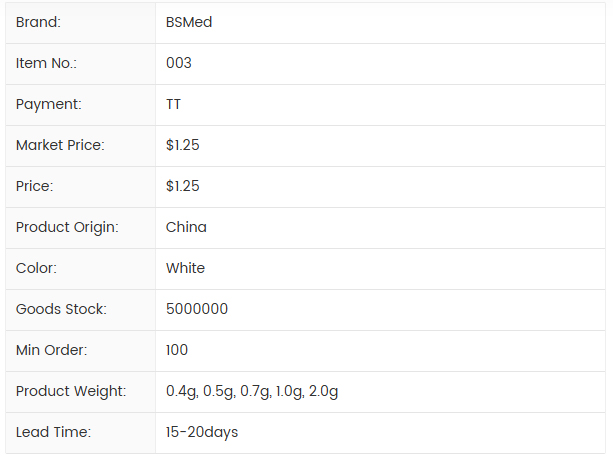613x458 pixels.
Task: Click the Goods Stock label
Action: click(x=61, y=309)
